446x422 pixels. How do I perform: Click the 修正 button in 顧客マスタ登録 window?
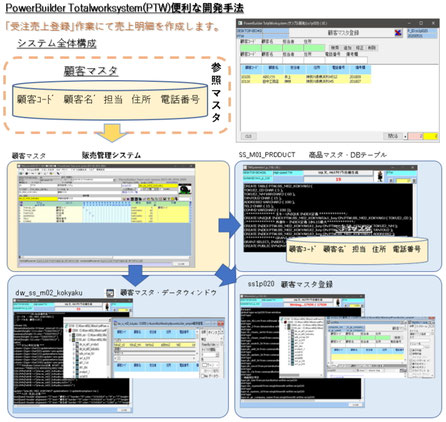click(x=359, y=48)
